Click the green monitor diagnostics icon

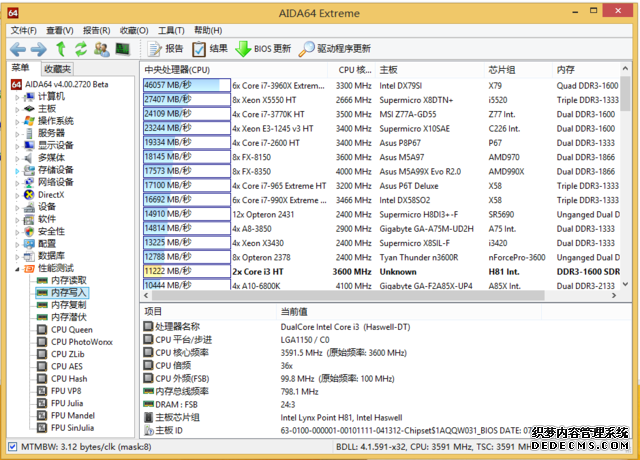(x=122, y=49)
